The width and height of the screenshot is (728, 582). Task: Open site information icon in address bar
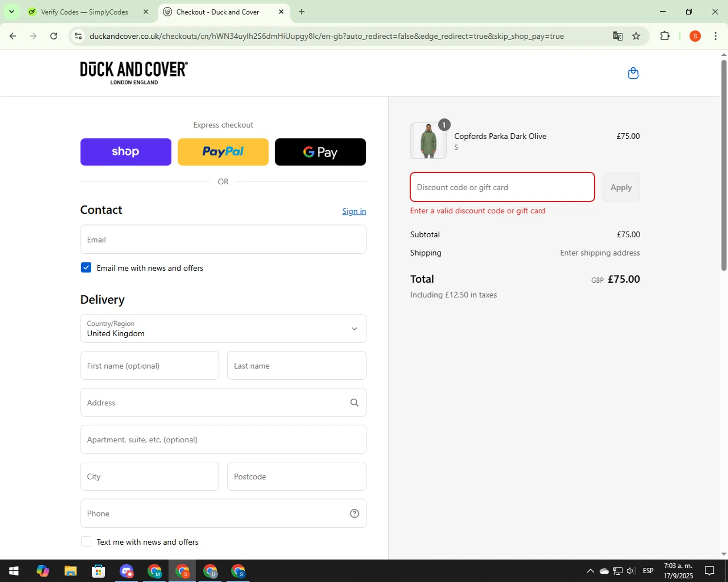(x=78, y=36)
